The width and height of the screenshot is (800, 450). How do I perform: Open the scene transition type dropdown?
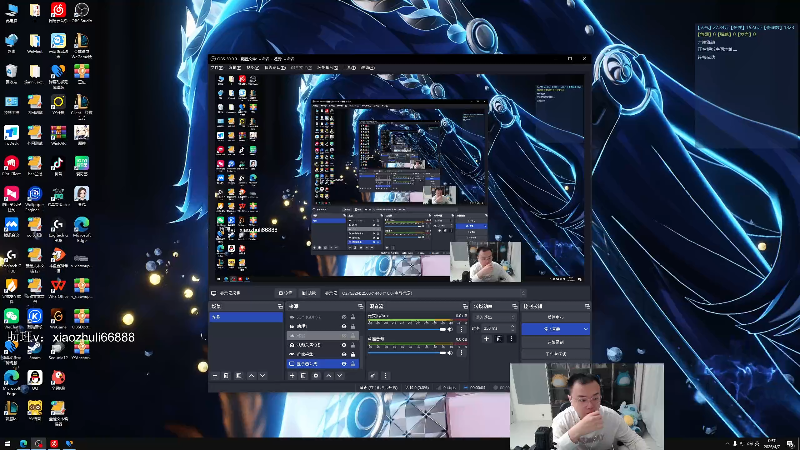[x=495, y=317]
